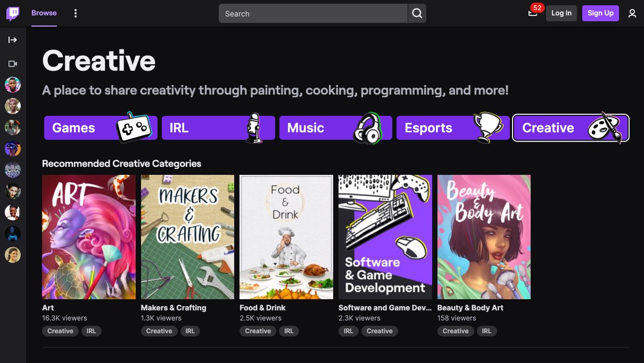Click the search input field
The height and width of the screenshot is (363, 644).
tap(311, 13)
